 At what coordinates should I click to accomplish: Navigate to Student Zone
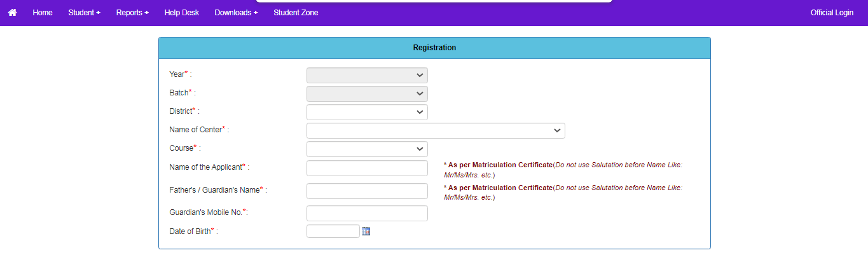click(x=296, y=13)
